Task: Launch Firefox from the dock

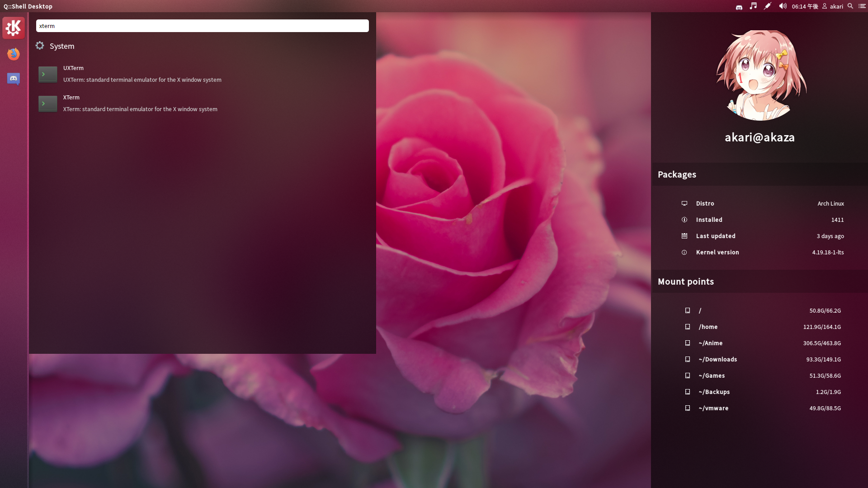Action: point(14,54)
